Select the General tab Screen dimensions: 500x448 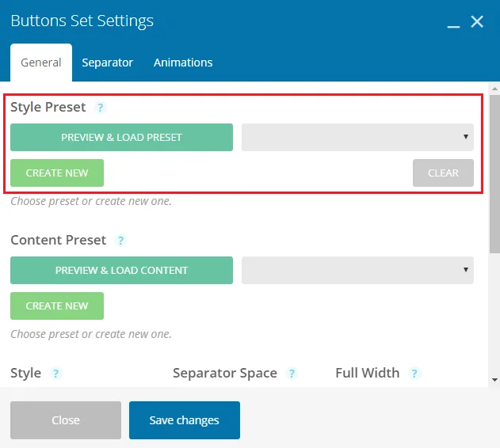(x=41, y=63)
